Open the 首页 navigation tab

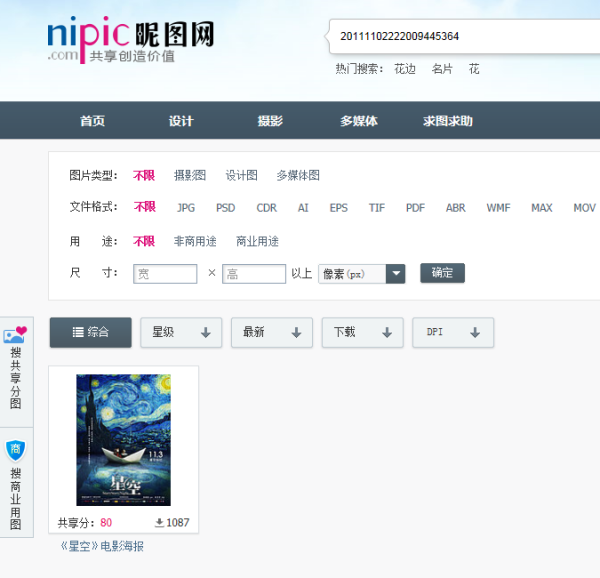click(x=92, y=121)
